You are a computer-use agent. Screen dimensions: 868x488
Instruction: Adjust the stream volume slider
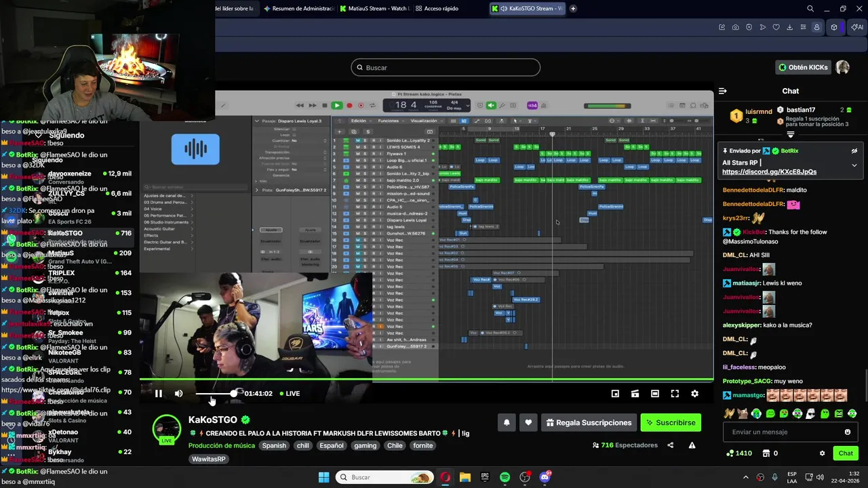pos(216,393)
